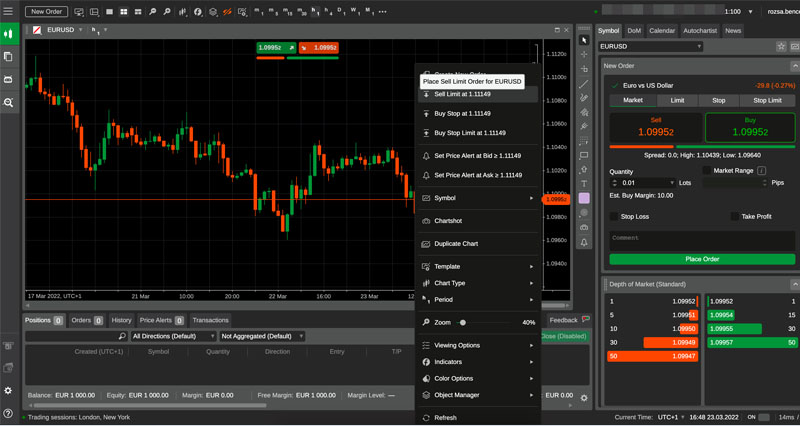Select the Text drawing tool
Image resolution: width=800 pixels, height=426 pixels.
tap(584, 184)
